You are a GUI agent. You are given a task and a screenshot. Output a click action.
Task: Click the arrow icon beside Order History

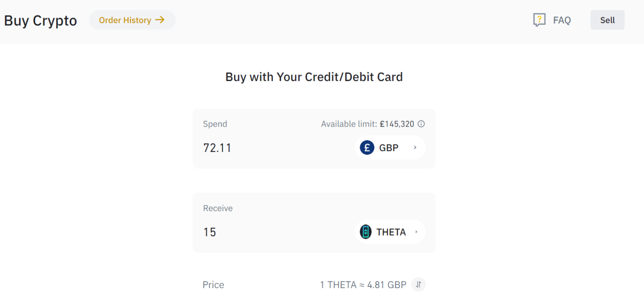(x=160, y=20)
